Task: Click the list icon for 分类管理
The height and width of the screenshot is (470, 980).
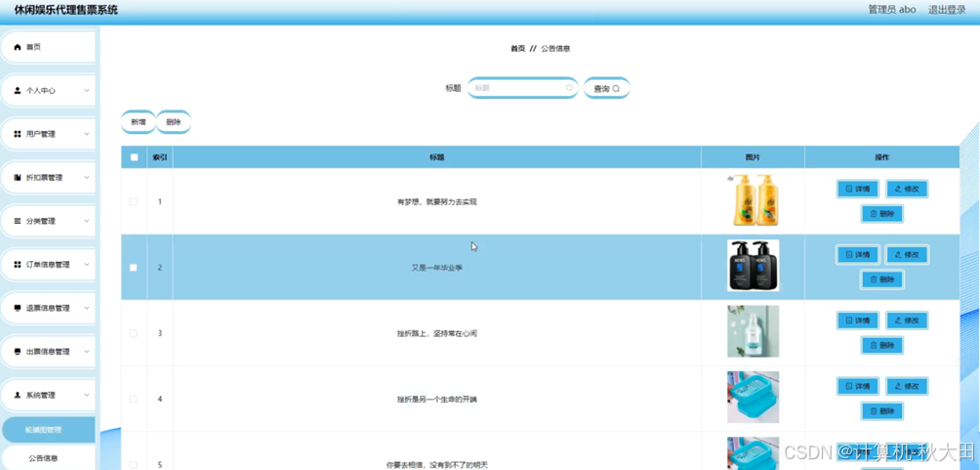Action: click(18, 221)
